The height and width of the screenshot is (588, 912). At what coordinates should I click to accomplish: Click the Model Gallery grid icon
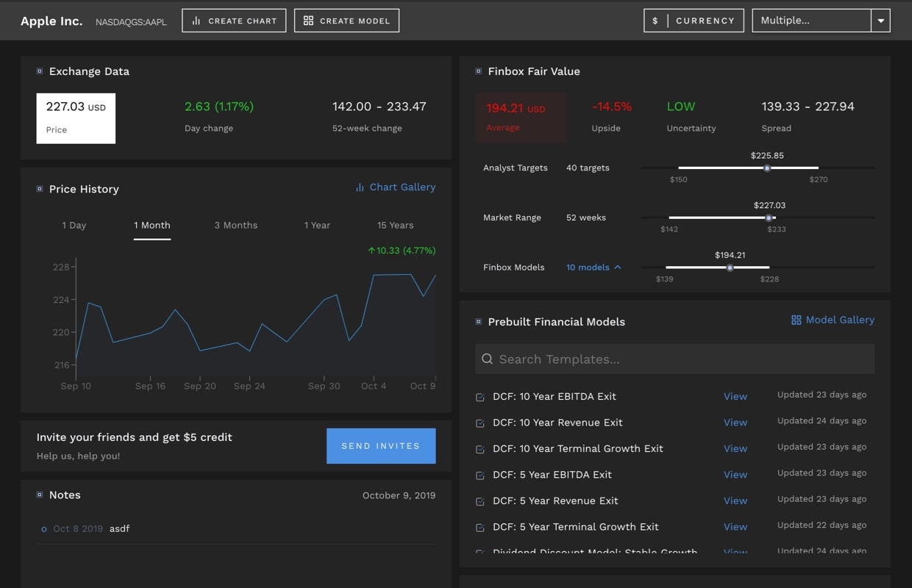[x=796, y=320]
